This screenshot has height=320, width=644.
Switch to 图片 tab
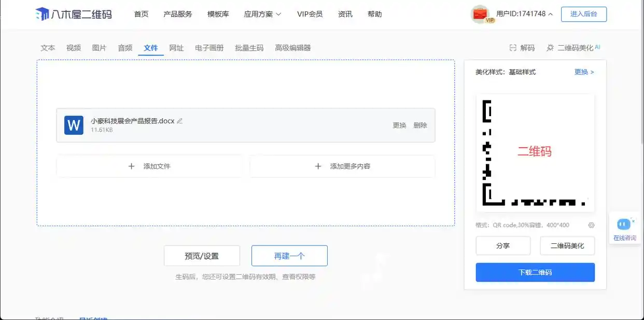[99, 48]
